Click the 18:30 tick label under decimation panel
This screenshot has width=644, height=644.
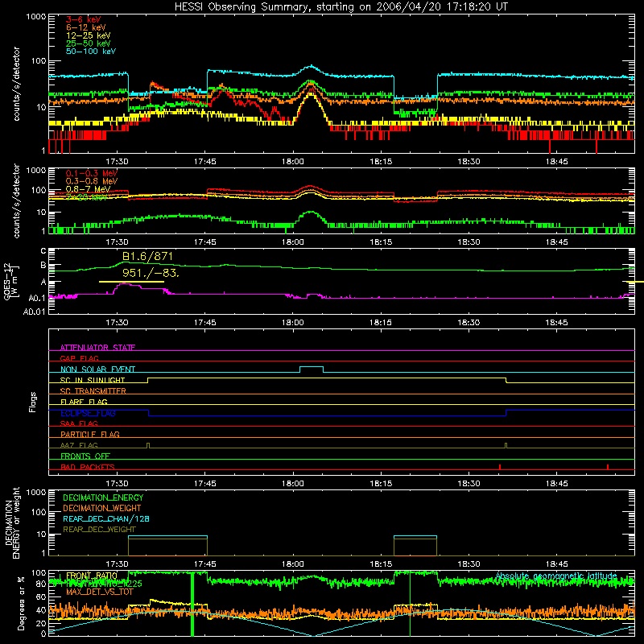(469, 564)
